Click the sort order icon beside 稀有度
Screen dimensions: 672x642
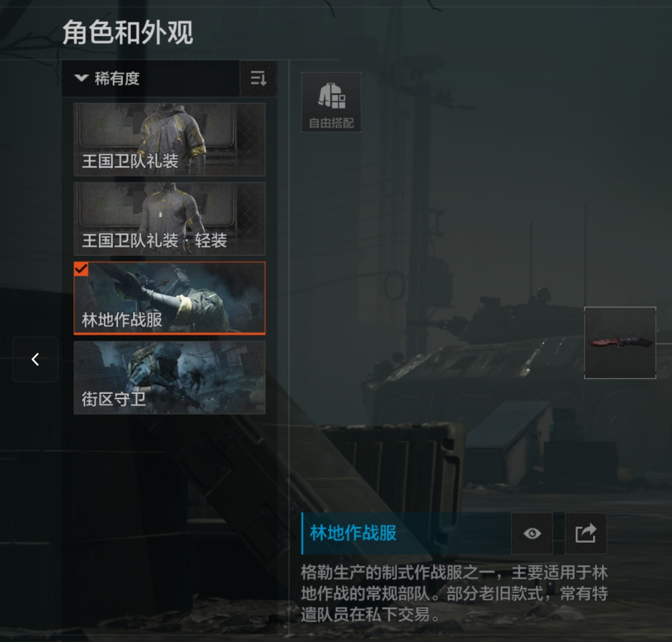[x=259, y=78]
